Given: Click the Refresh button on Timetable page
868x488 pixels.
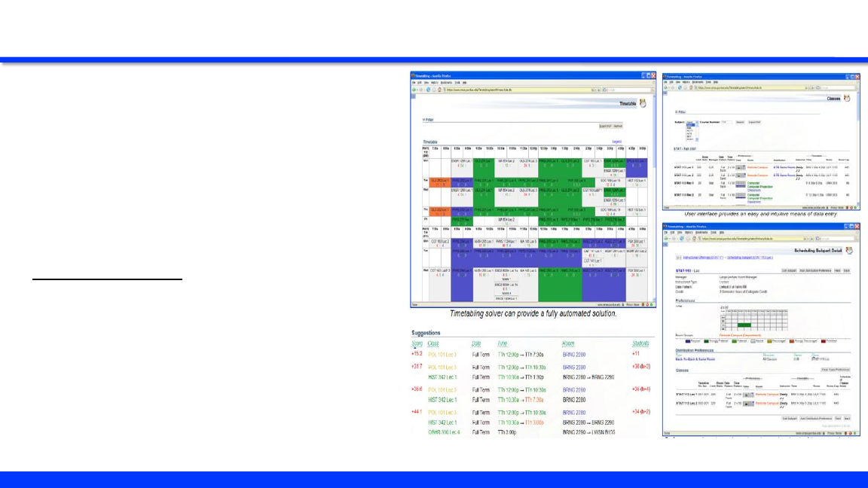Looking at the screenshot, I should pyautogui.click(x=618, y=126).
